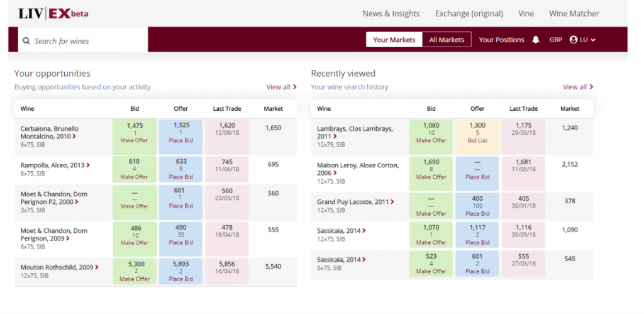Click Last Trade header in opportunities table
The image size is (644, 314).
[x=227, y=109]
